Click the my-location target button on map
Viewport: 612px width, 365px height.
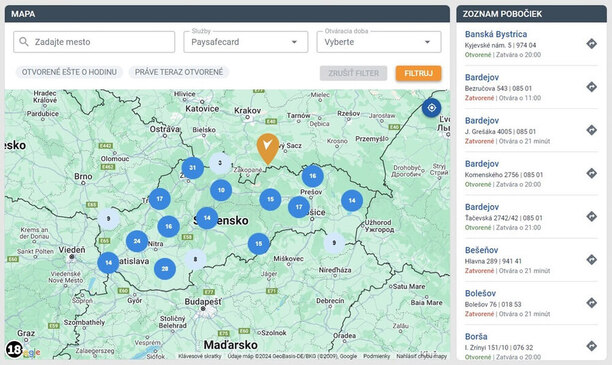tap(431, 108)
